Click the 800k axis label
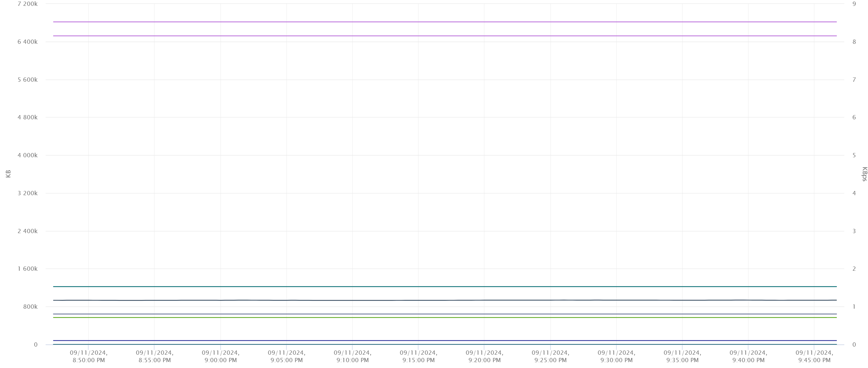Viewport: 868px width, 368px height. pyautogui.click(x=30, y=307)
